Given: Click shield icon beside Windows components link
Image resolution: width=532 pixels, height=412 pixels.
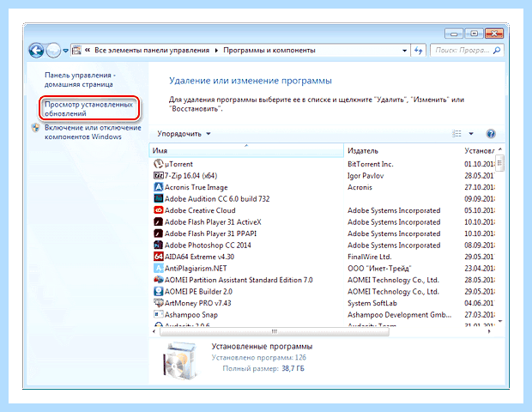Looking at the screenshot, I should 36,128.
